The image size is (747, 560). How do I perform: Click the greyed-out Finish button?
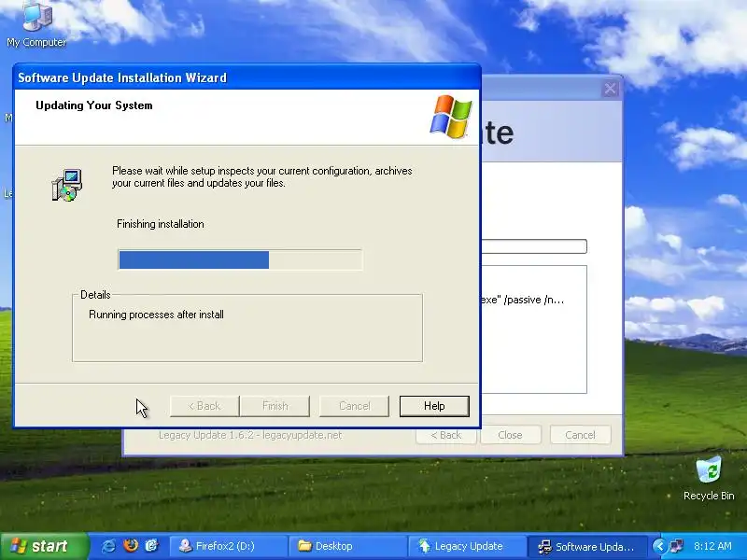[275, 406]
